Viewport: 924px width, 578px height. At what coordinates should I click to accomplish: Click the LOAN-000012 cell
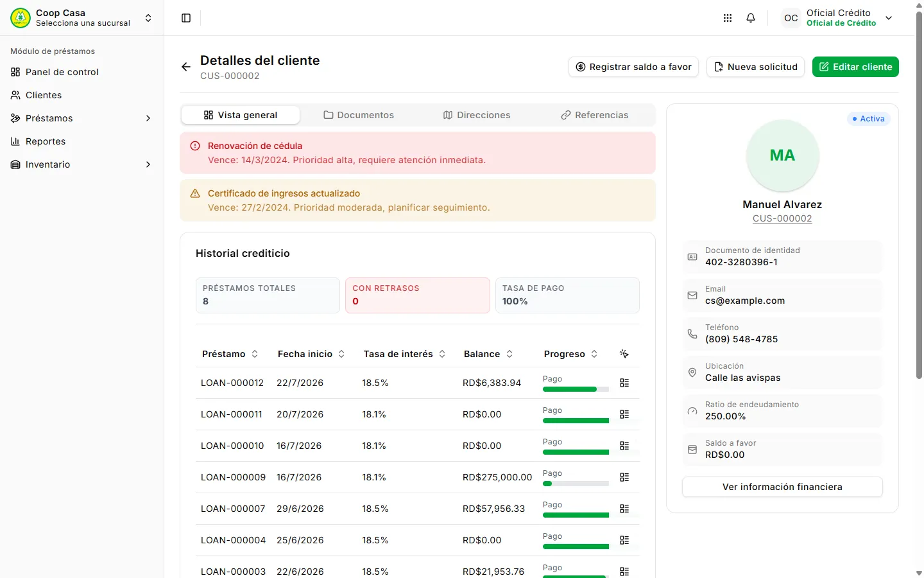point(232,383)
